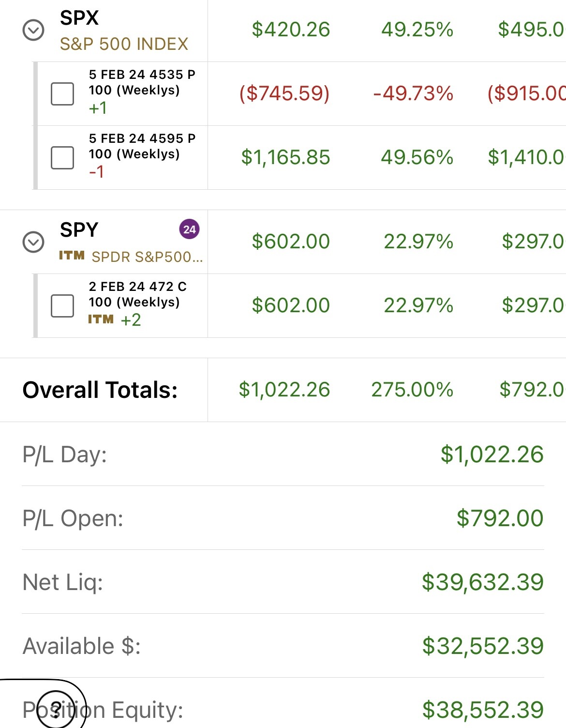Tap the P/L Day summary row
566x728 pixels.
[x=283, y=454]
